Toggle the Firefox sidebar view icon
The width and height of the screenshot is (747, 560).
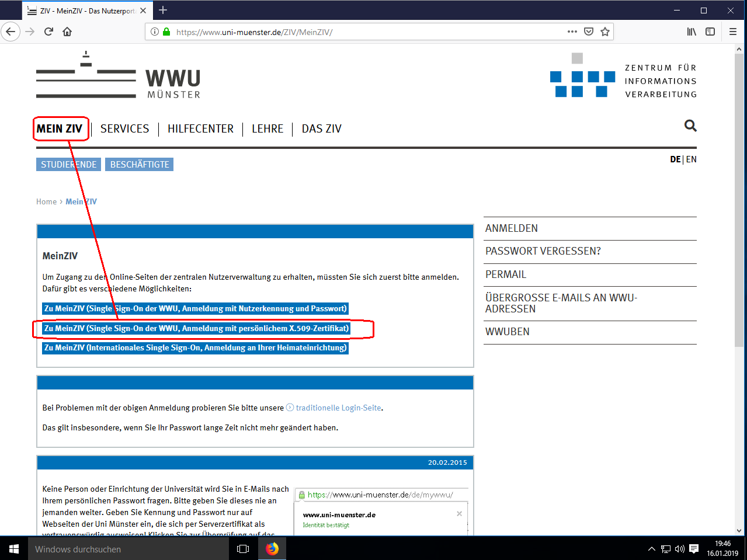coord(710,32)
